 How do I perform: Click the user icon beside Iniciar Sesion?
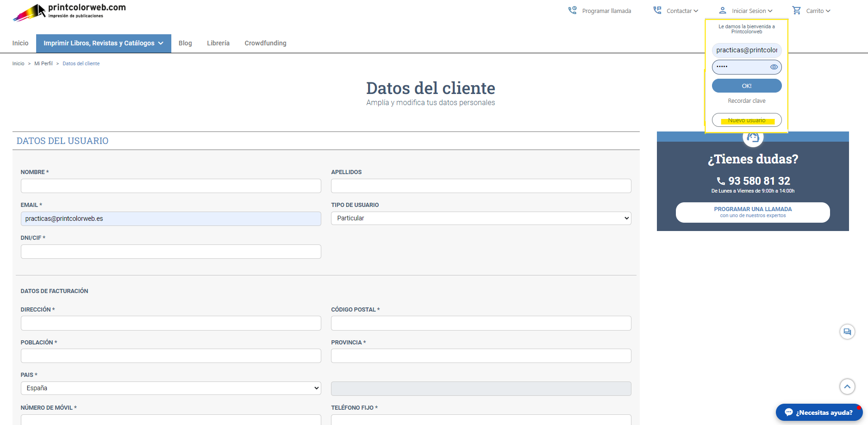point(723,10)
